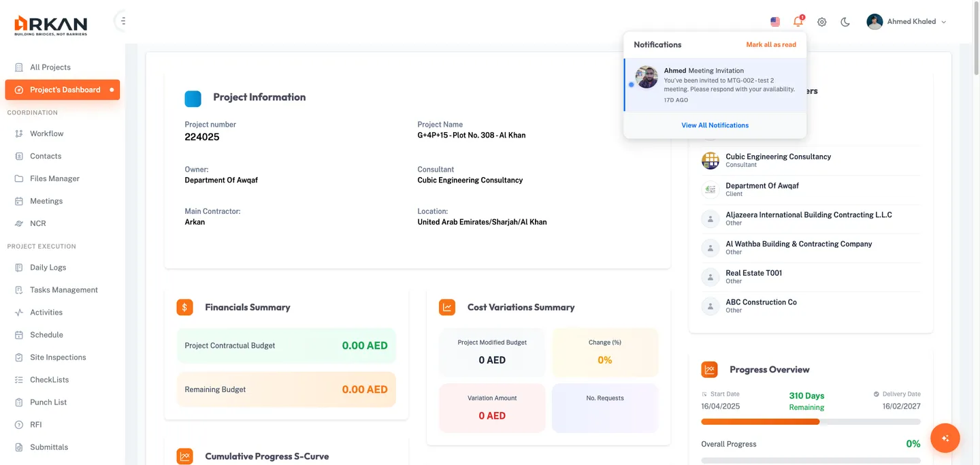Click the Financials Summary dollar icon

[x=184, y=307]
